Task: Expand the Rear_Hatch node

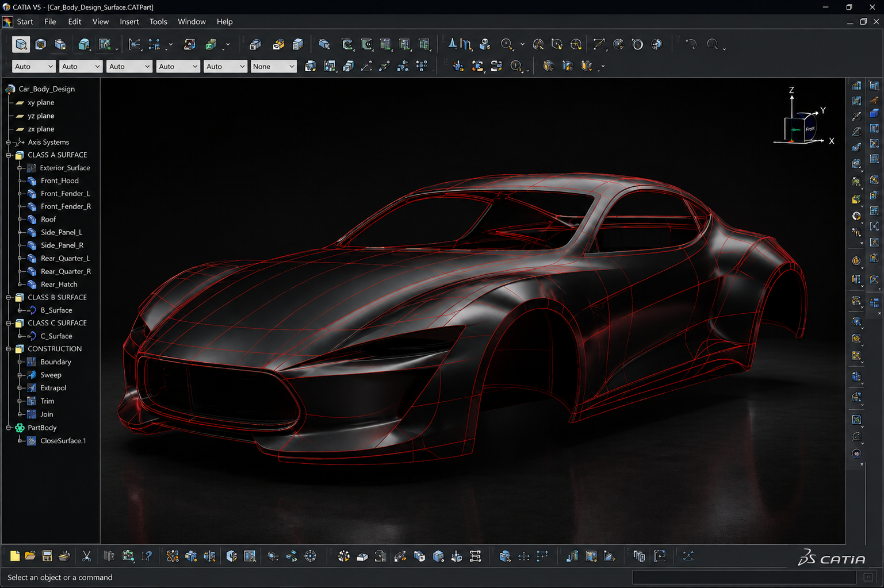Action: (x=20, y=285)
